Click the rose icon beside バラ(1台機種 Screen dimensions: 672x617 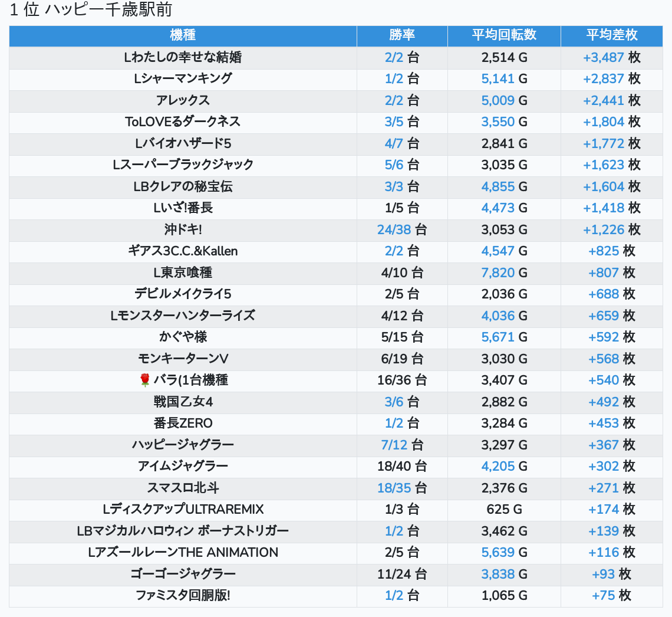tap(145, 380)
